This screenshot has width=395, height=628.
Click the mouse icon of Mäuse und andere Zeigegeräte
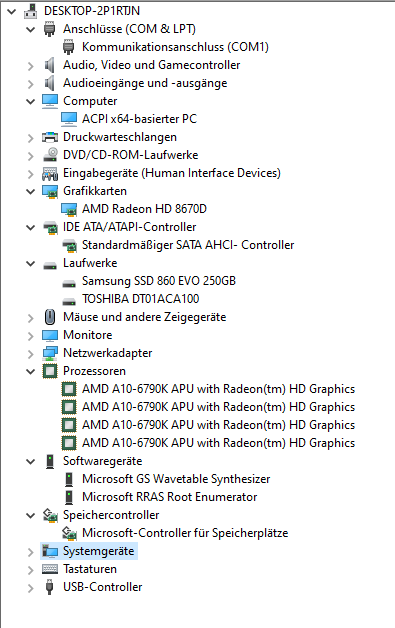[50, 317]
